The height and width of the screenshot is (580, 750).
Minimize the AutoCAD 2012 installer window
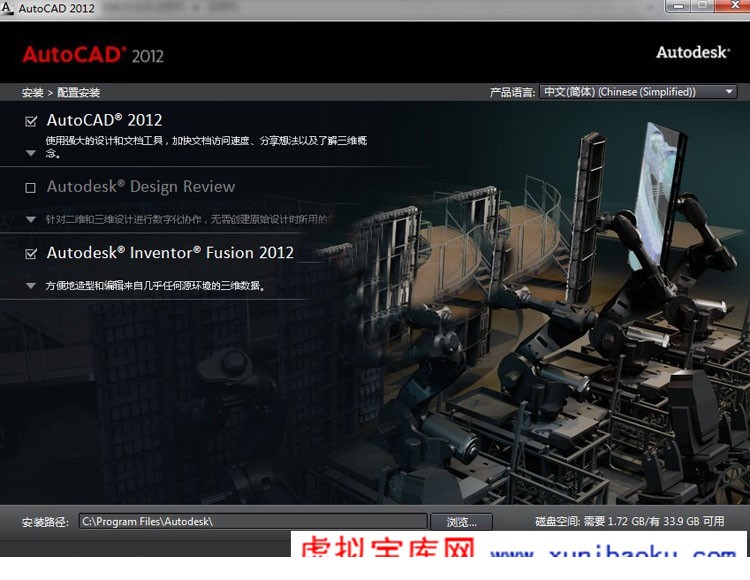click(x=677, y=6)
